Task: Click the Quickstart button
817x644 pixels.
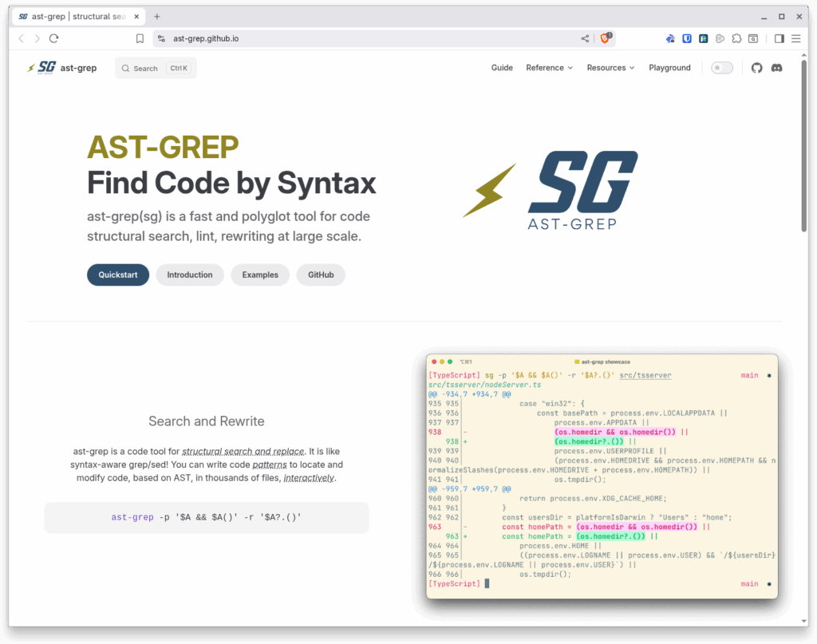Action: [x=118, y=275]
